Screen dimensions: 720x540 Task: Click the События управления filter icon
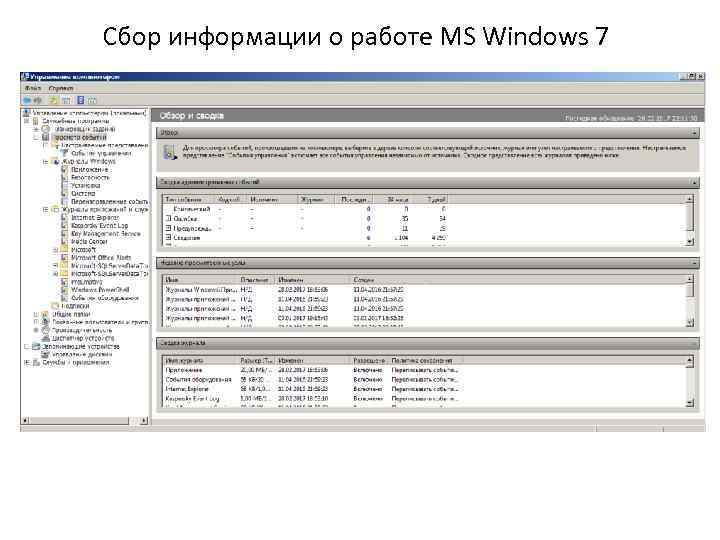point(64,153)
